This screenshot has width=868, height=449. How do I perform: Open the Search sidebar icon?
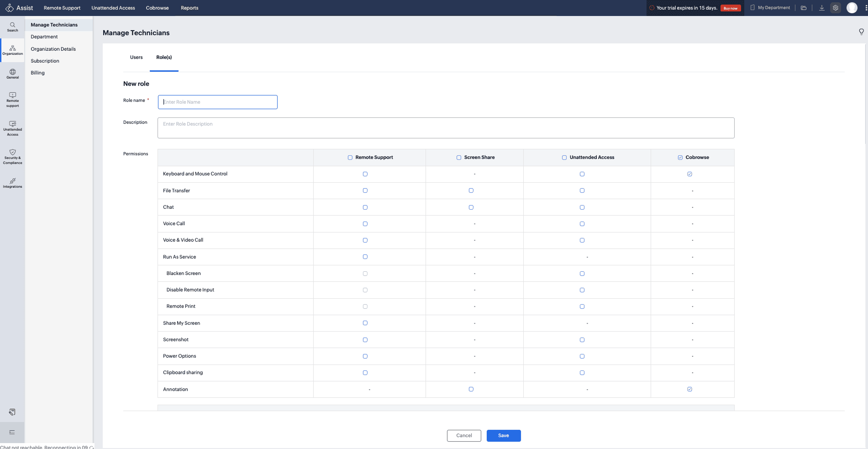pyautogui.click(x=12, y=26)
